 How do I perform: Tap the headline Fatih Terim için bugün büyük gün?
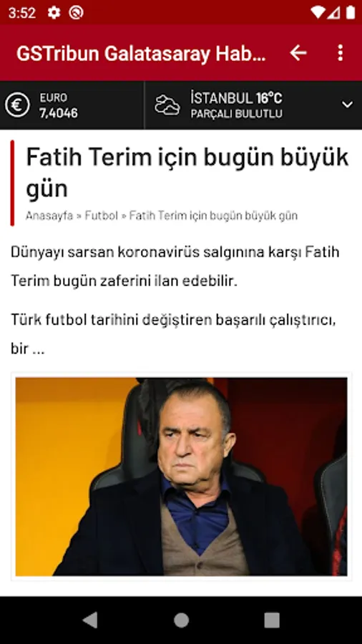coord(187,172)
